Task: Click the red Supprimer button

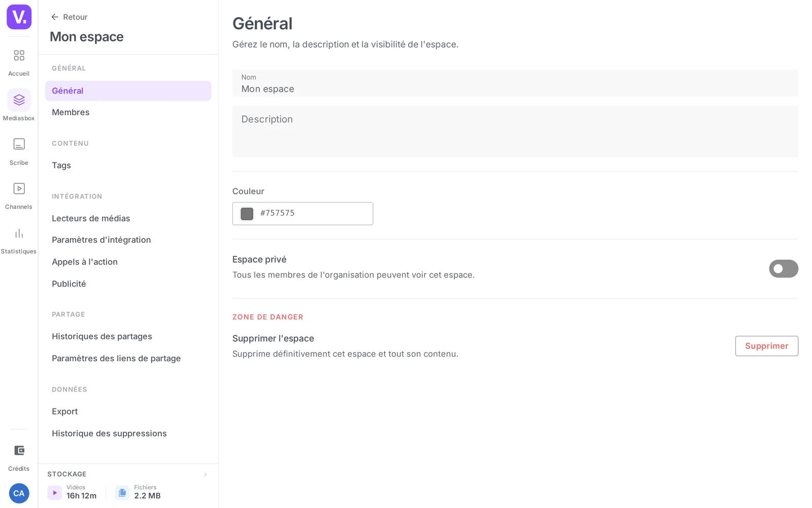Action: click(x=766, y=346)
